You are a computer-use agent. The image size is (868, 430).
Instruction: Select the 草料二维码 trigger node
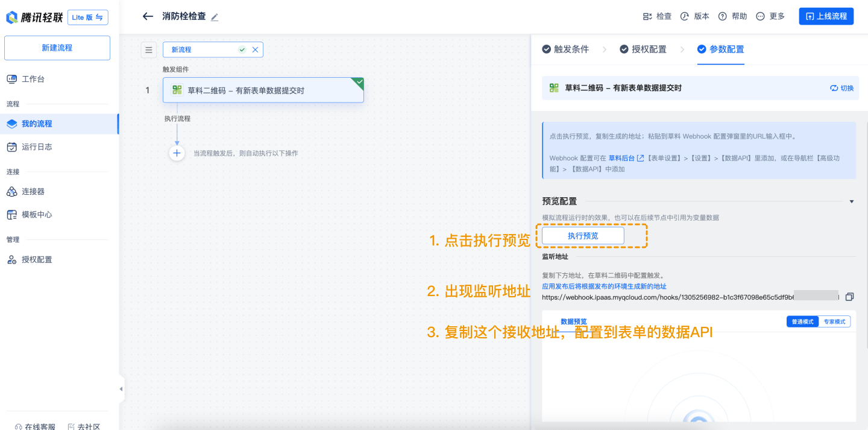point(263,90)
